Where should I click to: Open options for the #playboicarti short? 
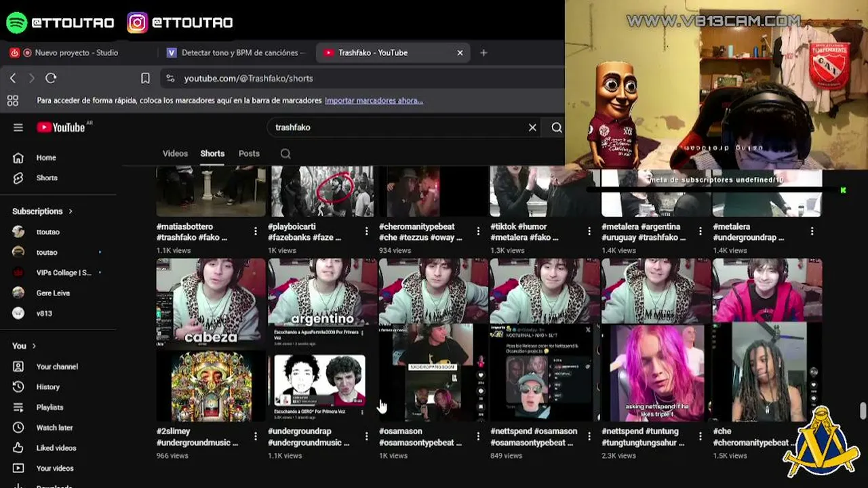[366, 232]
